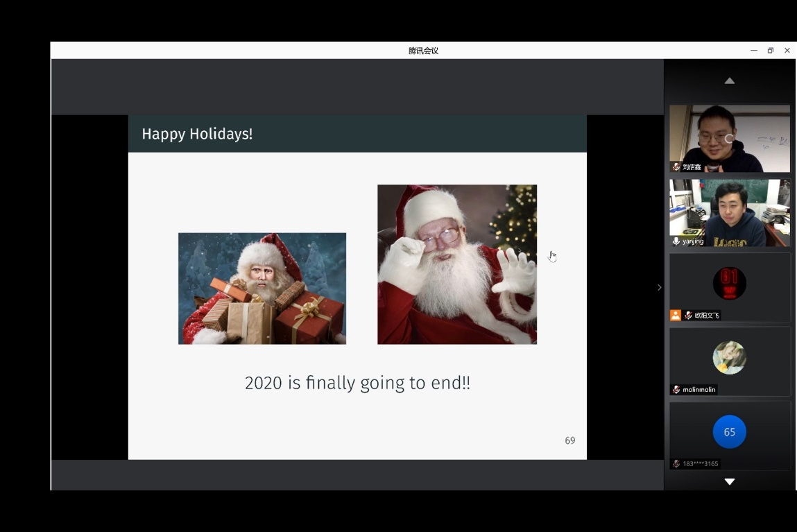Viewport: 797px width, 532px height.
Task: Click the right Santa waving image
Action: point(456,264)
